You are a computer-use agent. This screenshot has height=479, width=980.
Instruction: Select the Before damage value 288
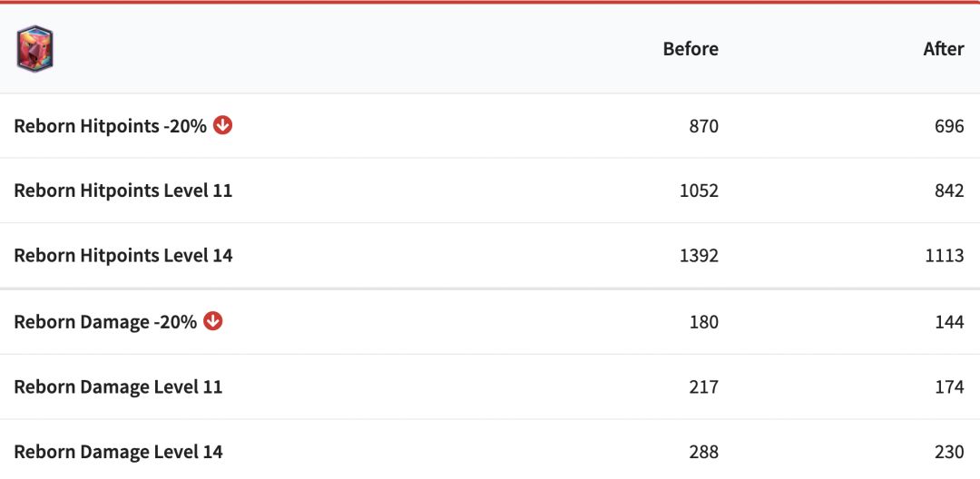(x=703, y=452)
